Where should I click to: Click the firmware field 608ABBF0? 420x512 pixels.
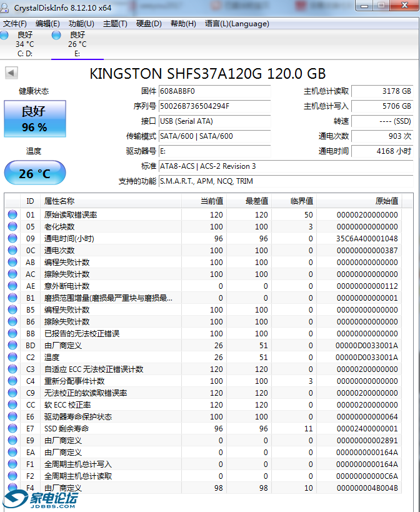(x=215, y=91)
